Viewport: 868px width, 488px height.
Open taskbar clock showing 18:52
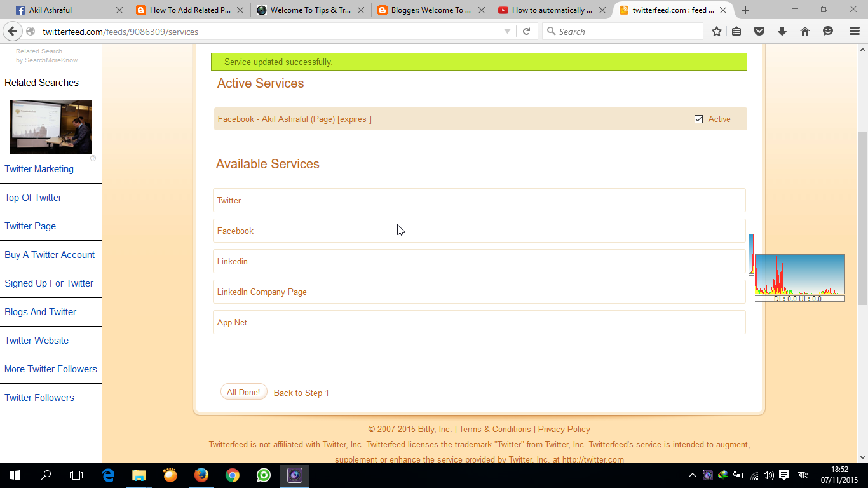point(839,475)
